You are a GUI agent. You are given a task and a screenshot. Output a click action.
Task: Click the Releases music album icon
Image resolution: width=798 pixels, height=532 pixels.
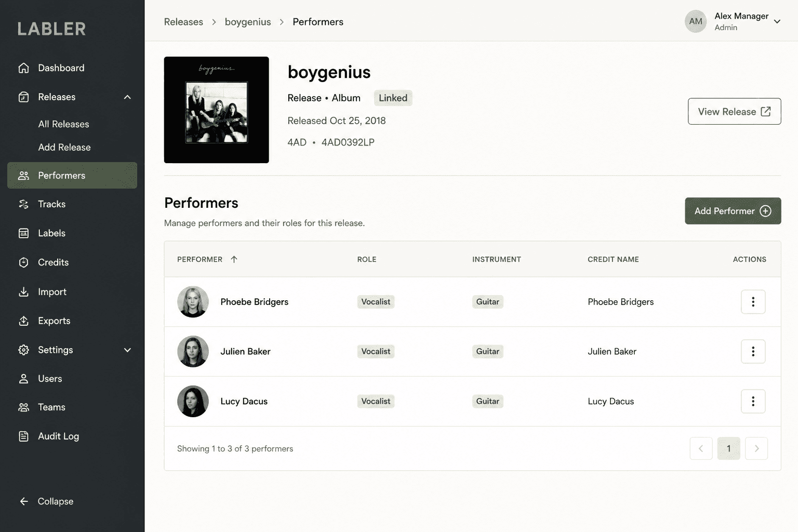point(23,97)
